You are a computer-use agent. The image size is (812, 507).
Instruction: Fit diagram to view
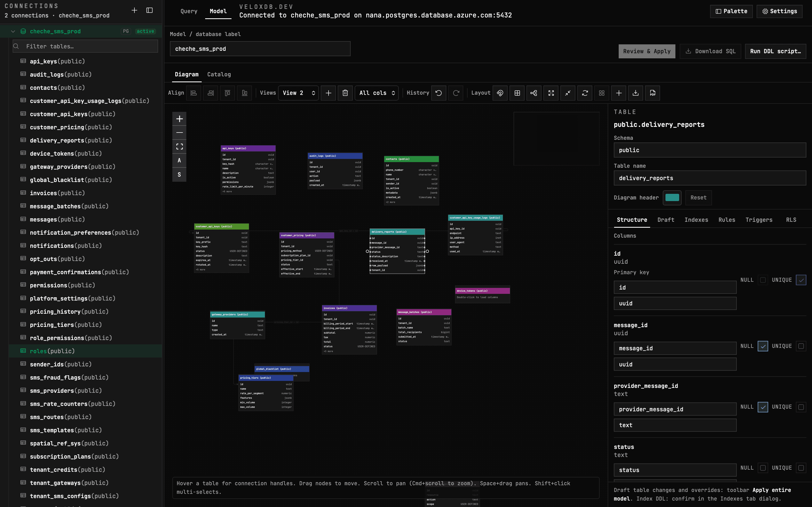pyautogui.click(x=179, y=147)
